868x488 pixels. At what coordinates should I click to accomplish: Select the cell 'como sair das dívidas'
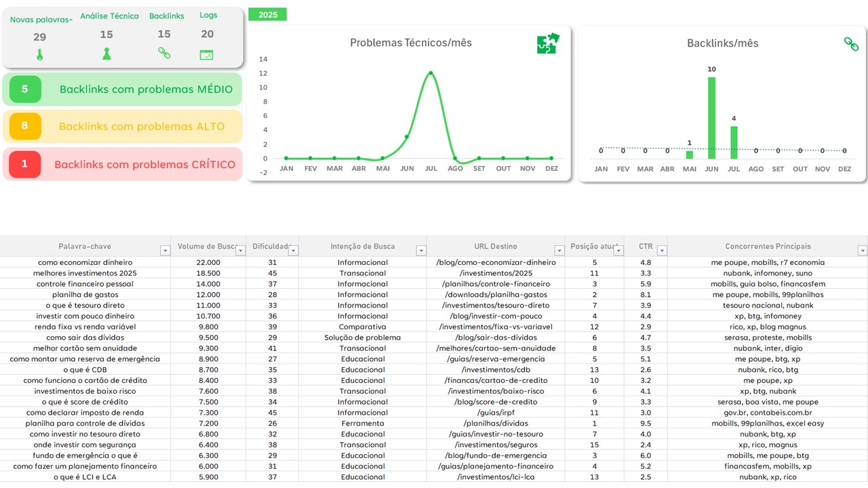85,338
